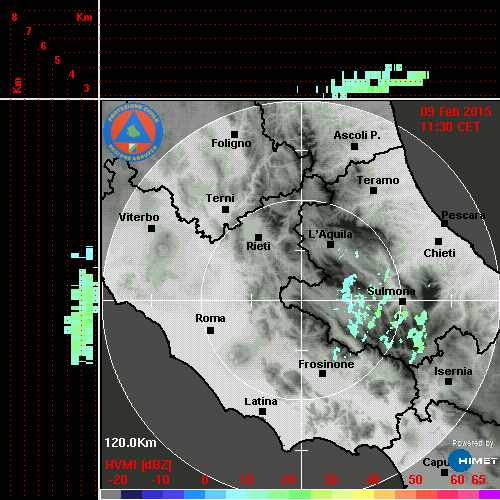The width and height of the screenshot is (500, 500).
Task: Click the horizontal 'Km' label at top
Action: (x=84, y=17)
